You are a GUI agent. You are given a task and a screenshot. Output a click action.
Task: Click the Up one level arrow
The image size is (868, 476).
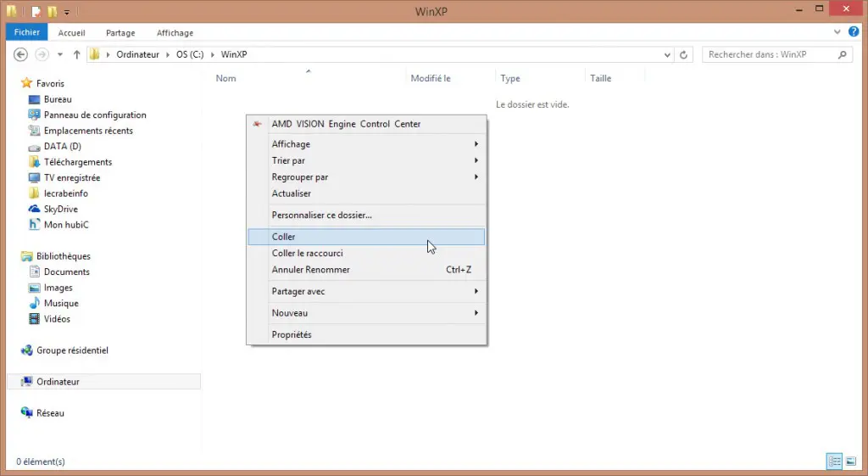pos(77,54)
